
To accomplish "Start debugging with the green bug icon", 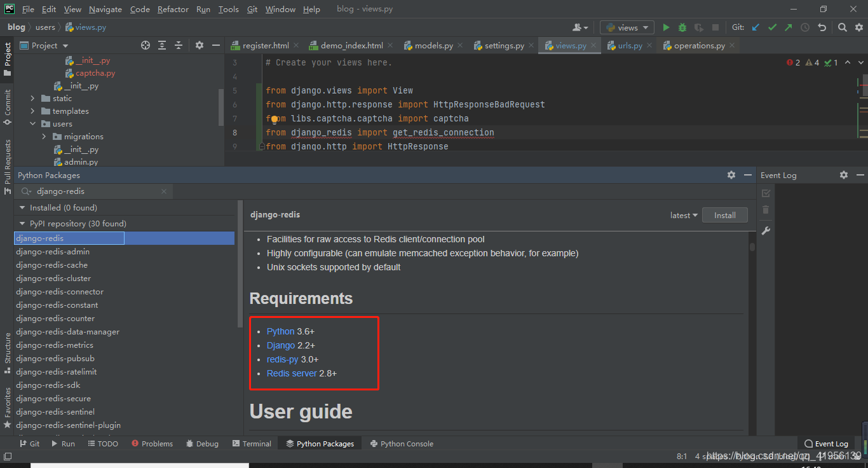I will tap(682, 27).
